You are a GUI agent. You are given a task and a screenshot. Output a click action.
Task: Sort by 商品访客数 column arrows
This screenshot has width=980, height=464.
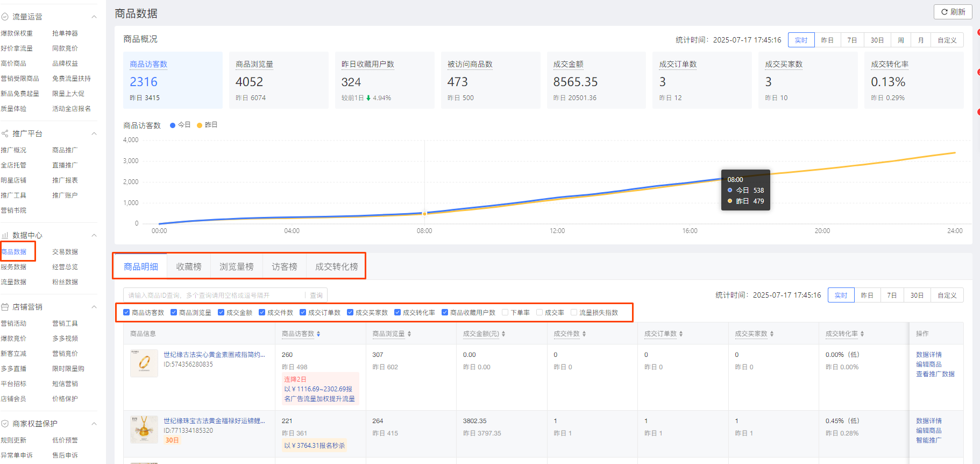318,334
